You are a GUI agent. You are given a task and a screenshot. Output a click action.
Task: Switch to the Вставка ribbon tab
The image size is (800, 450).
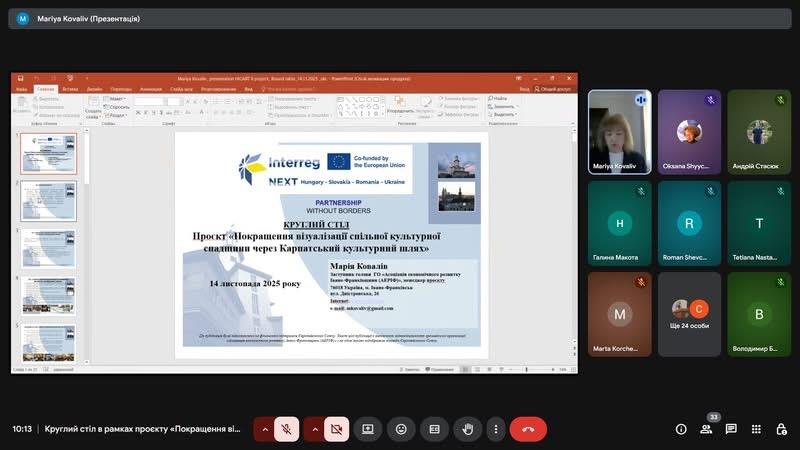click(70, 89)
